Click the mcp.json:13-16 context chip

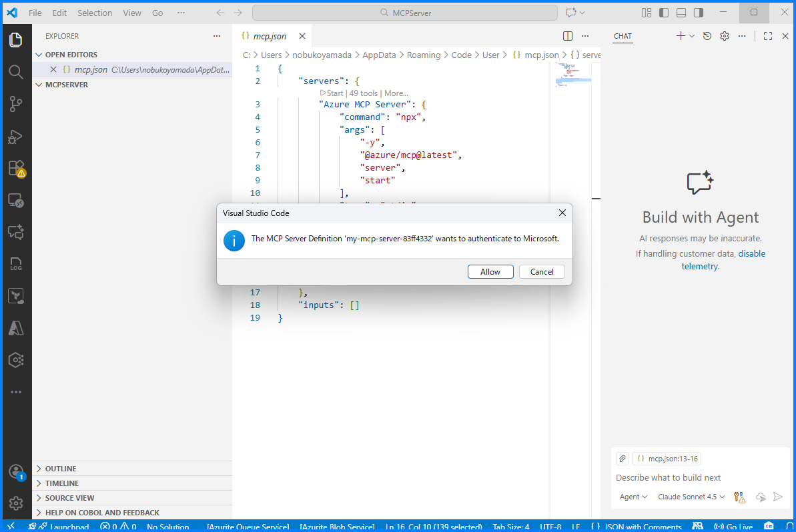(667, 459)
